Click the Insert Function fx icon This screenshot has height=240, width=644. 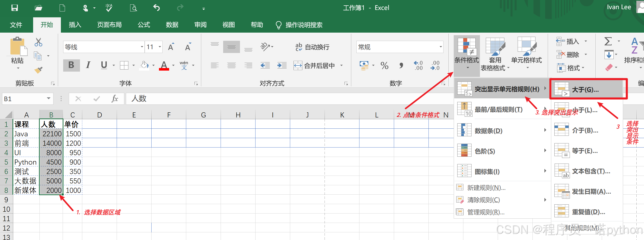click(x=115, y=99)
